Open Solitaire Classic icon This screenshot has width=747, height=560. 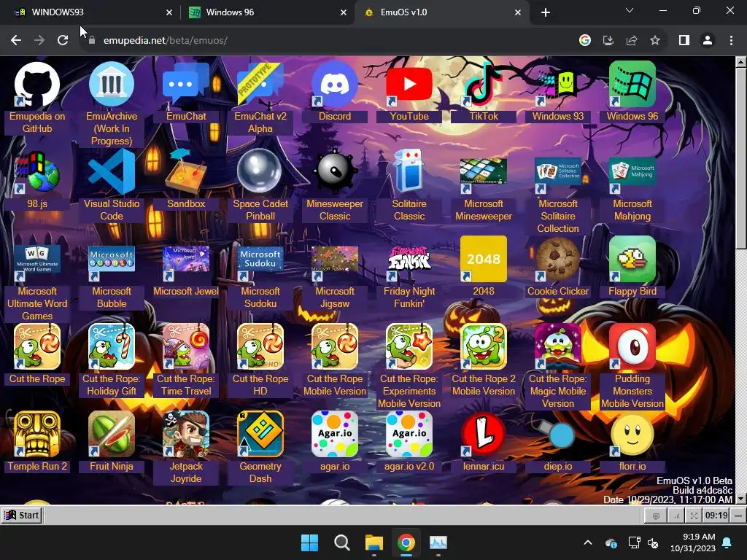coord(409,172)
